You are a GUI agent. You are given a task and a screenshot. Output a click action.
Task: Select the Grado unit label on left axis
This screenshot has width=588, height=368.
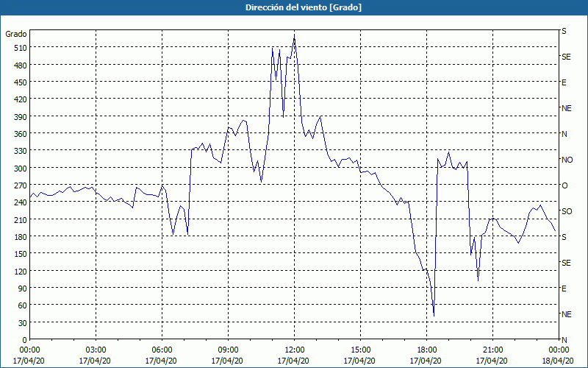16,34
